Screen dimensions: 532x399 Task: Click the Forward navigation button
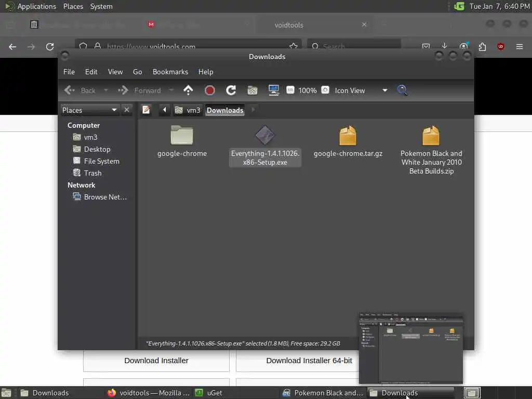coord(139,90)
